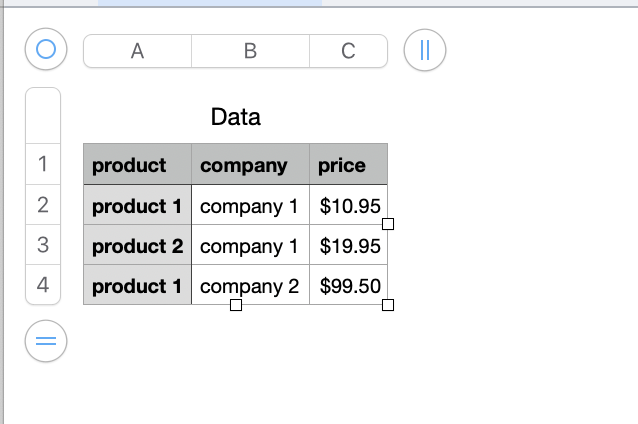Click the bottom-right selection resize handle
The height and width of the screenshot is (424, 638).
(x=388, y=305)
